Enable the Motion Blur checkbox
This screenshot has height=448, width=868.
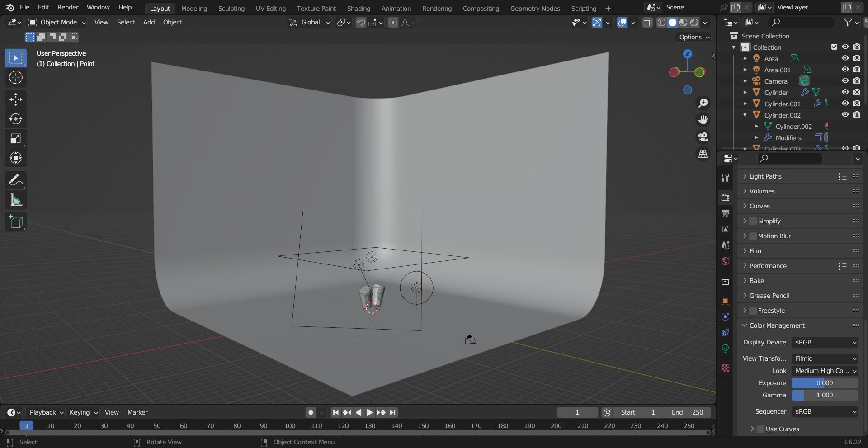753,236
